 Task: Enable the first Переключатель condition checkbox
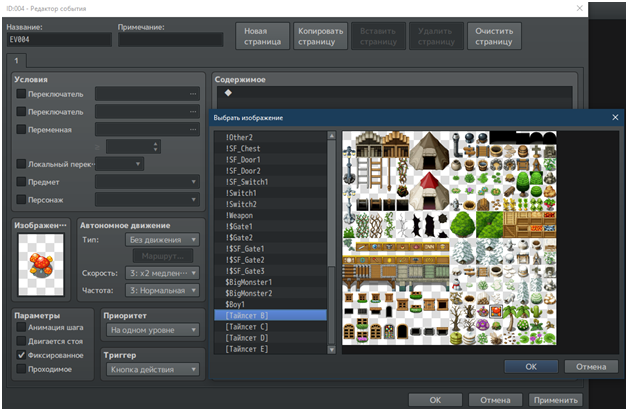tap(21, 94)
